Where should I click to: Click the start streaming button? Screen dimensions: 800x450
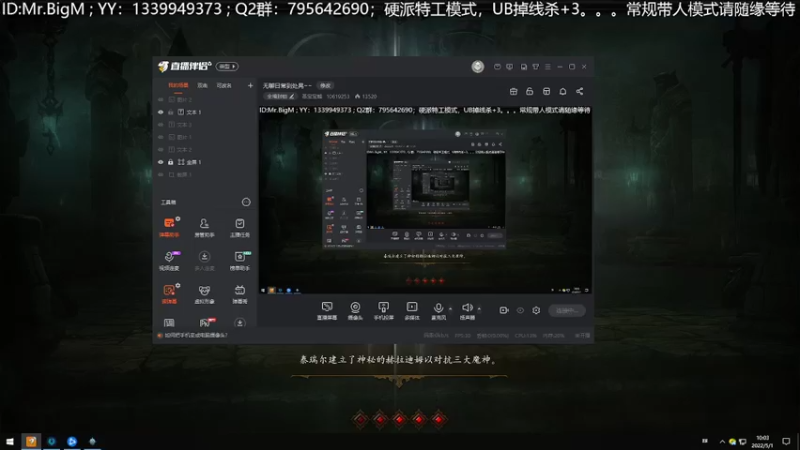[567, 310]
